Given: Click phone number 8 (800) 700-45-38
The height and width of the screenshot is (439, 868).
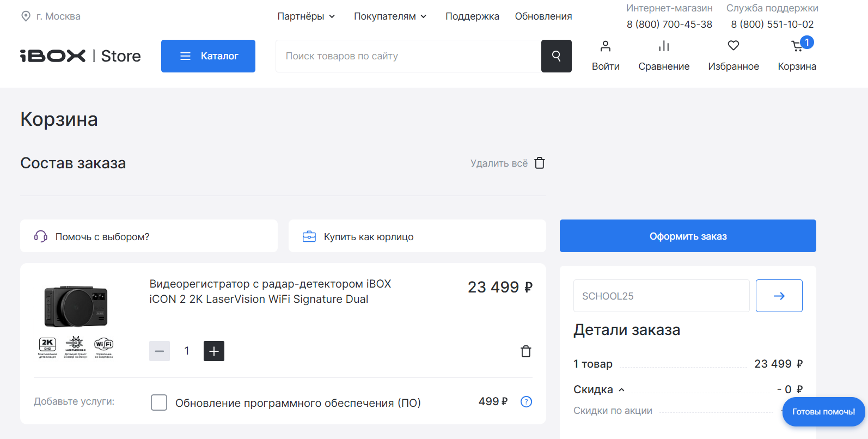Looking at the screenshot, I should 669,25.
